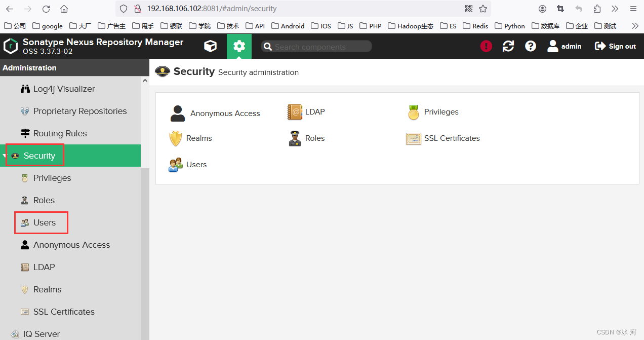Viewport: 644px width, 340px height.
Task: Open the Browse cube icon in header
Action: [210, 46]
